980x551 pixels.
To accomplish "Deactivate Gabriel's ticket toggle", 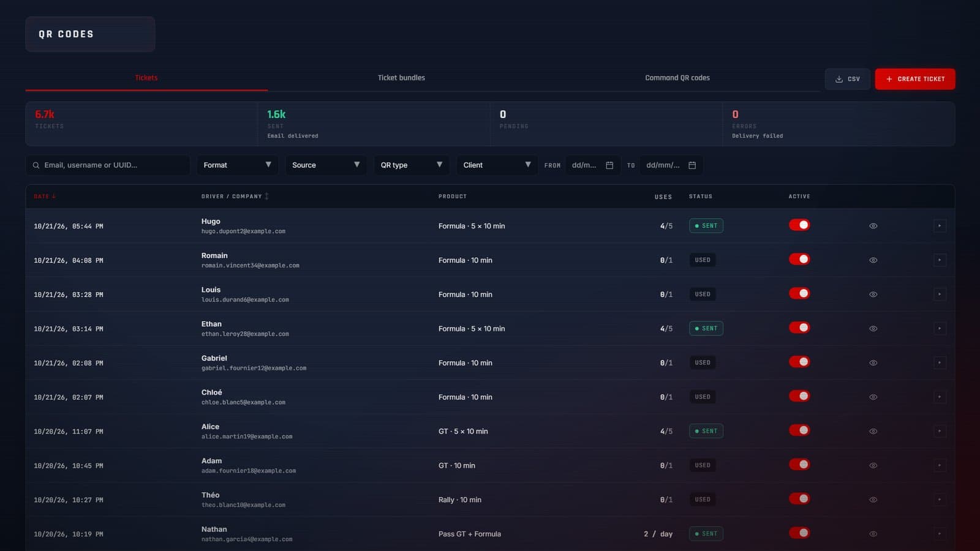I will pyautogui.click(x=799, y=362).
